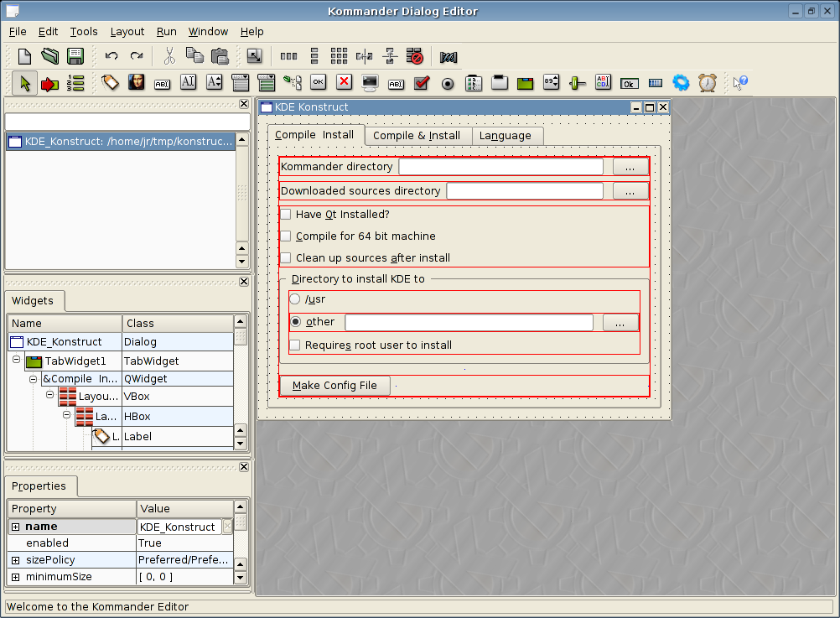Cut selection with the scissors icon
The height and width of the screenshot is (618, 840).
click(169, 55)
